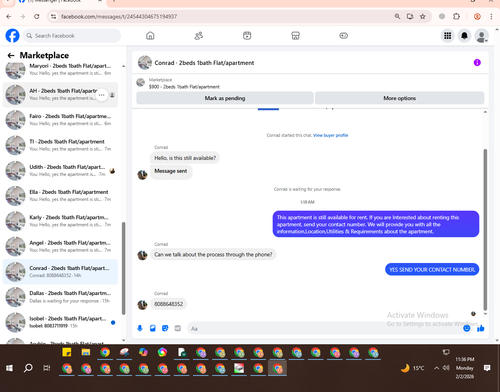Open the notifications bell
500x392 pixels.
[464, 36]
